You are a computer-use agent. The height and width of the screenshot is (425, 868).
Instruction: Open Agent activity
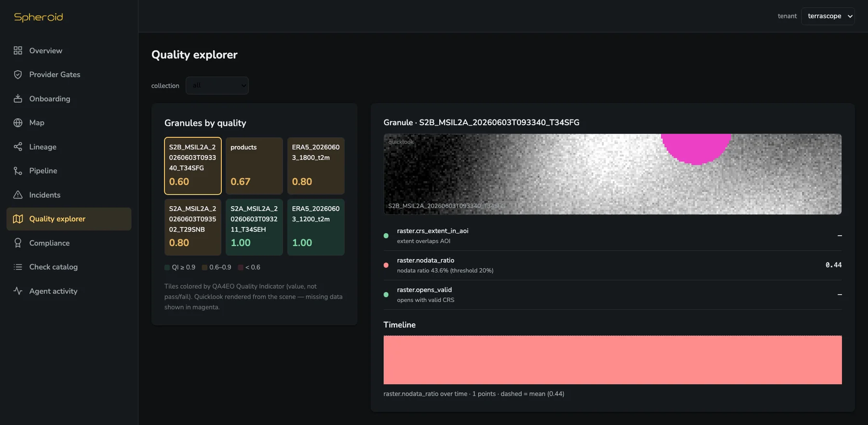pyautogui.click(x=69, y=291)
